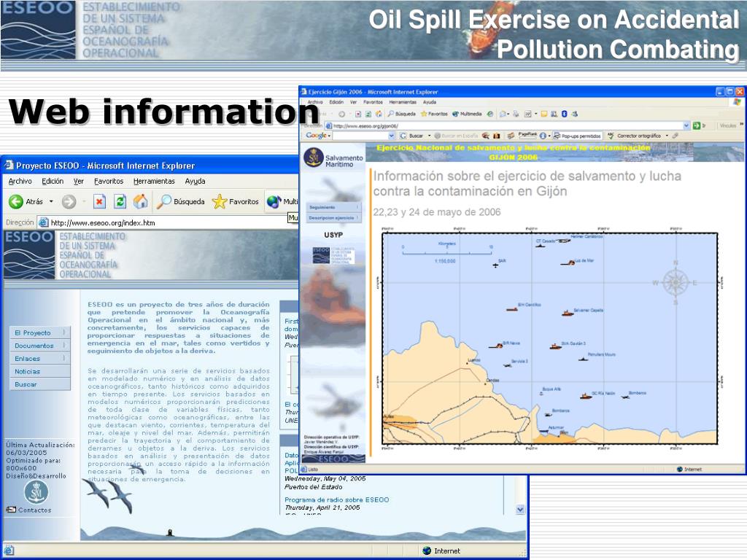Click ESEOO logo thumbnail under USYP
This screenshot has width=747, height=560.
pyautogui.click(x=333, y=255)
